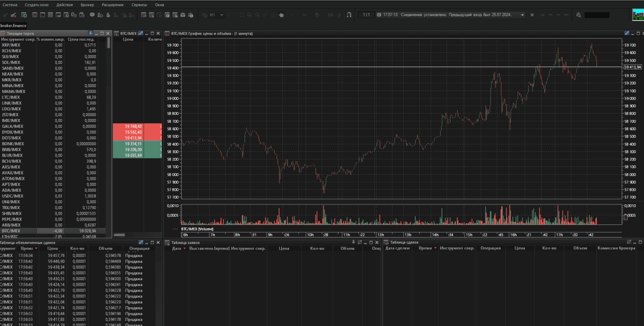Select the ruler measurement tool
The height and width of the screenshot is (326, 644).
(265, 15)
